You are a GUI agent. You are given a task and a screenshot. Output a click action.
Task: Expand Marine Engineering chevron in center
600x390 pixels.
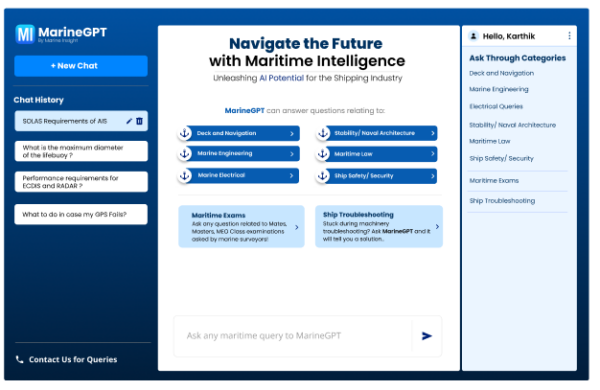(292, 154)
